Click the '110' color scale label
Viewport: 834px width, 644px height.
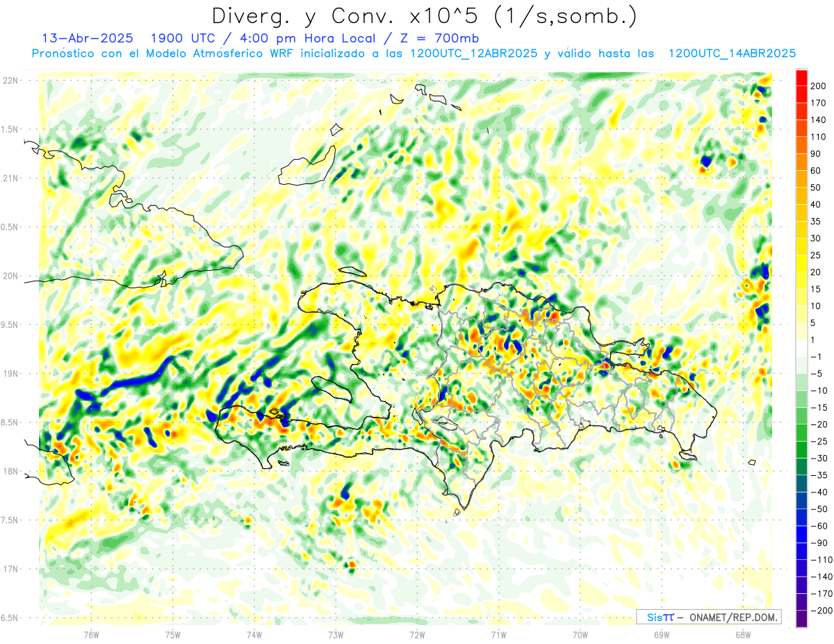click(x=818, y=137)
